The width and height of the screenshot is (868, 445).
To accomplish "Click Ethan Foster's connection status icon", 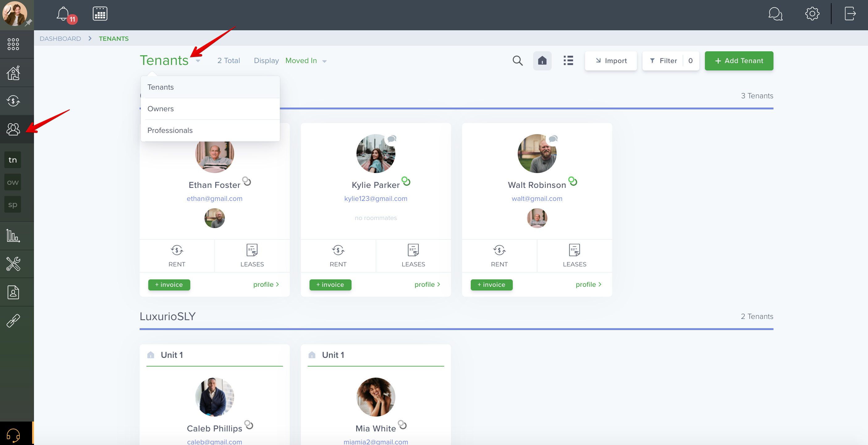I will point(246,181).
